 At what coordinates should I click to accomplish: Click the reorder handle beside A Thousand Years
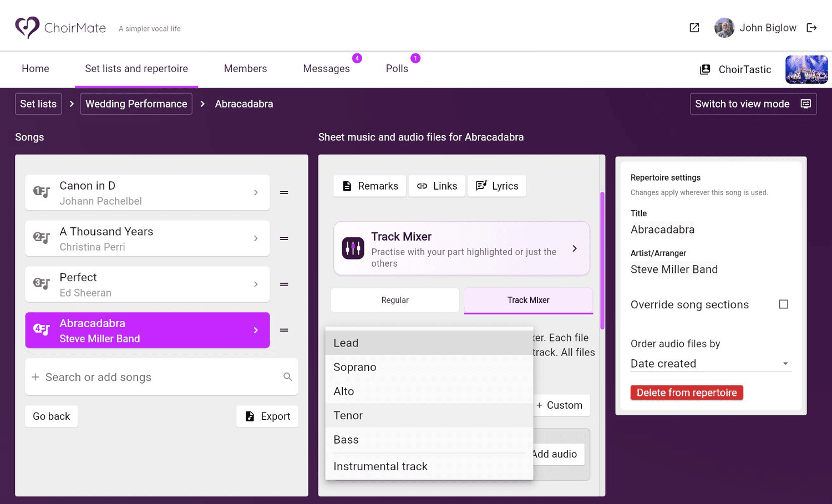coord(284,238)
